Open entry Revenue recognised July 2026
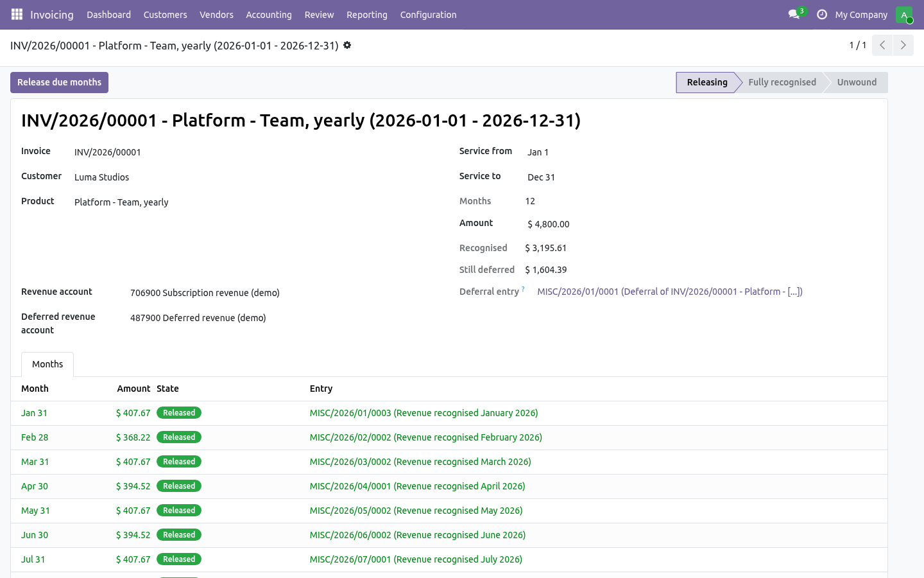924x578 pixels. pyautogui.click(x=416, y=559)
